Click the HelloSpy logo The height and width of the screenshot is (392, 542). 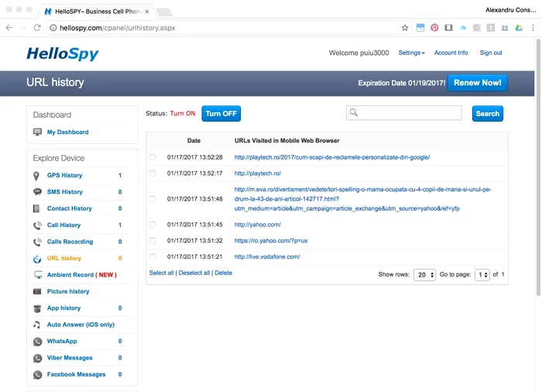tap(63, 53)
